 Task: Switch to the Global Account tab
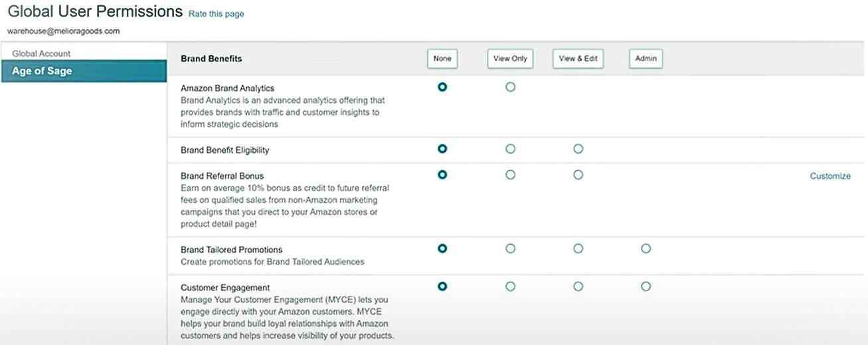coord(41,54)
